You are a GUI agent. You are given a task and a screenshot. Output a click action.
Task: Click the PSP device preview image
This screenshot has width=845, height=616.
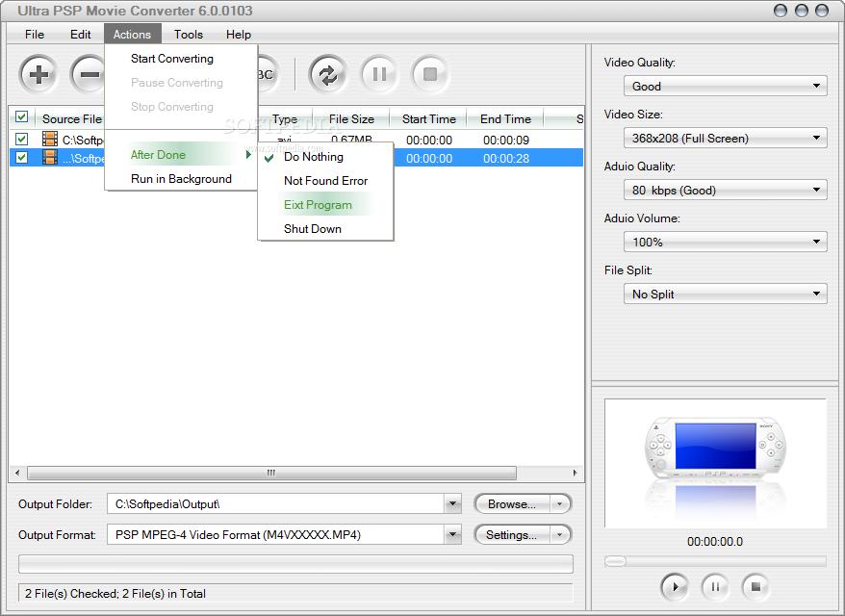pos(715,464)
